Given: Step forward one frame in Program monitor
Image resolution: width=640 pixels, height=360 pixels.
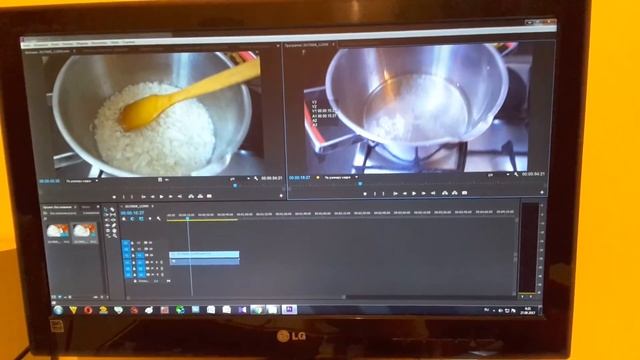Looking at the screenshot, I should (x=423, y=193).
